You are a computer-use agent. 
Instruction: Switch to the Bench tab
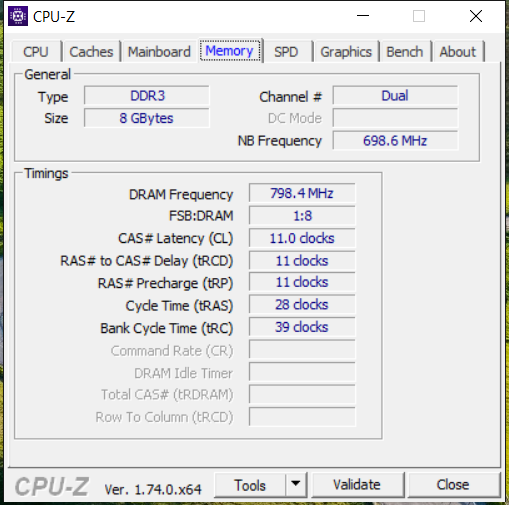tap(405, 52)
